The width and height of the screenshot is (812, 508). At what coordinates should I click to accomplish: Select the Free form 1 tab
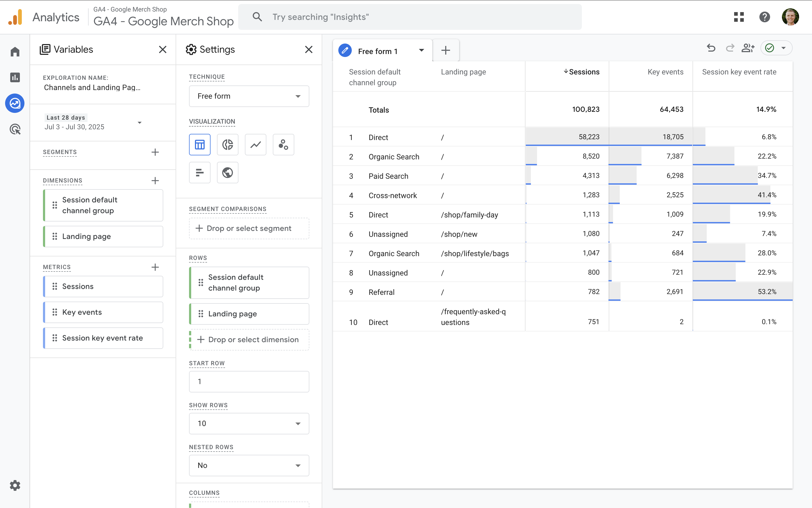point(383,51)
